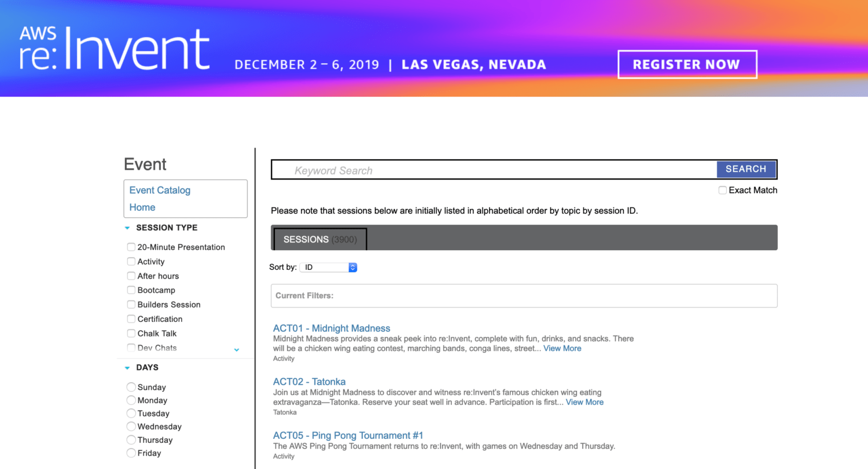Viewport: 868px width, 469px height.
Task: Expand more session types with teal chevron
Action: click(236, 350)
